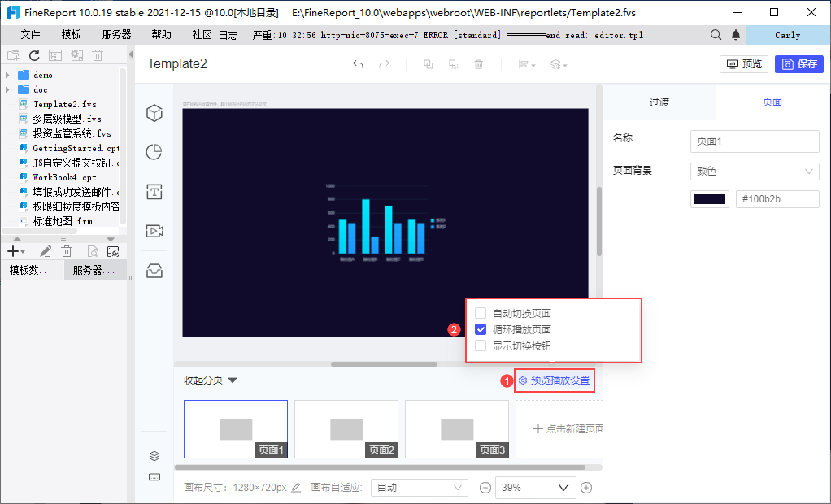Click the dataset trash icon
Screen dimensions: 831x504
click(x=67, y=251)
